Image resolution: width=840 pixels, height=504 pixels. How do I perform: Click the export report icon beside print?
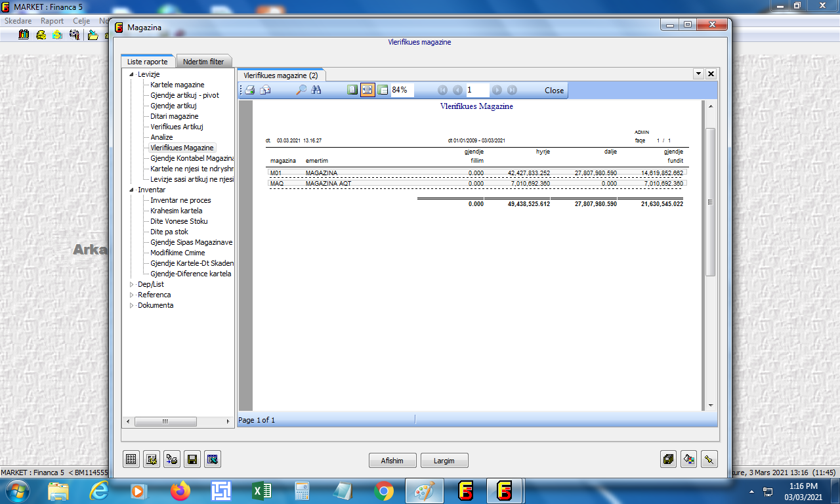pyautogui.click(x=265, y=90)
